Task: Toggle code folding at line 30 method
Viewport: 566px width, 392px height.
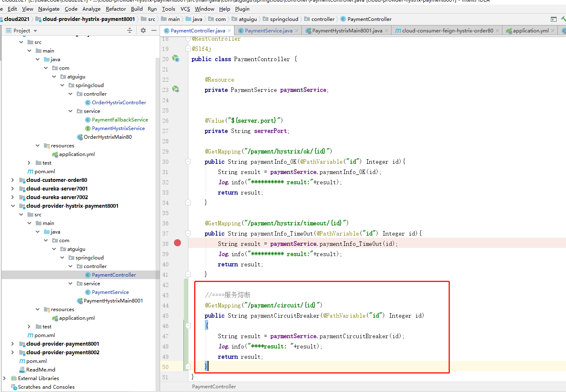Action: [188, 162]
